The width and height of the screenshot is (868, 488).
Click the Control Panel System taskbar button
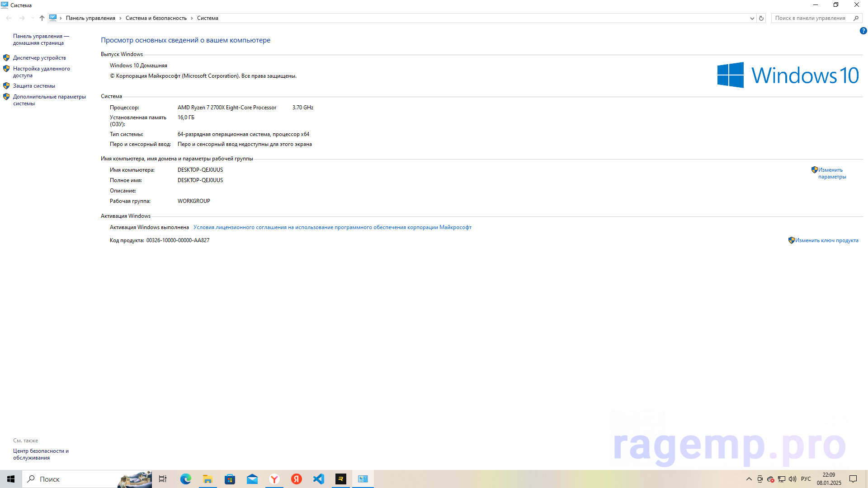pos(363,479)
